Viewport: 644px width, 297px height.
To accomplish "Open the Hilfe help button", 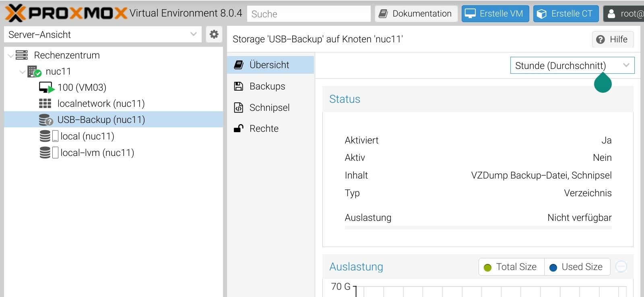I will (x=613, y=39).
